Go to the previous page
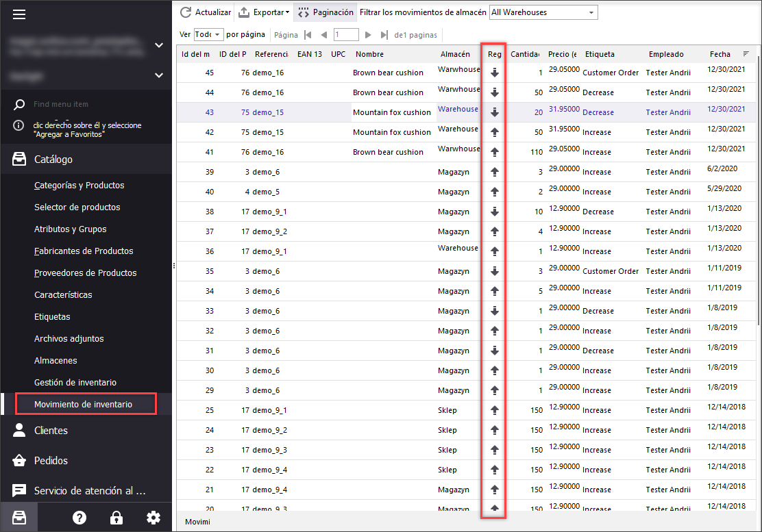The height and width of the screenshot is (532, 762). [x=324, y=35]
